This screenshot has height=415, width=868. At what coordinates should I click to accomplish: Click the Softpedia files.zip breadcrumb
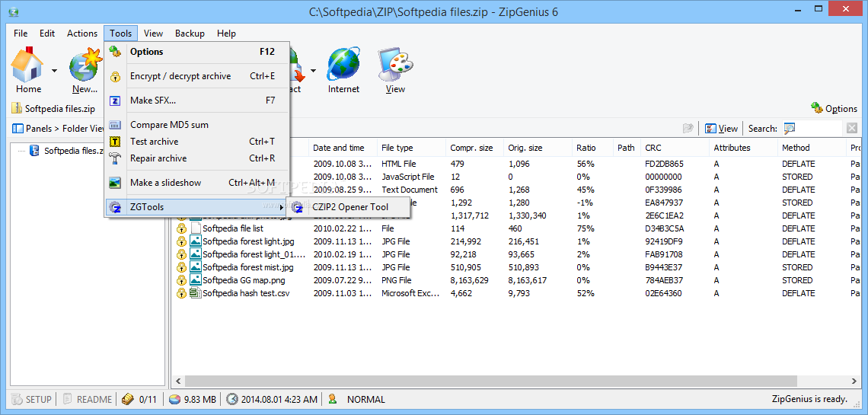point(54,108)
